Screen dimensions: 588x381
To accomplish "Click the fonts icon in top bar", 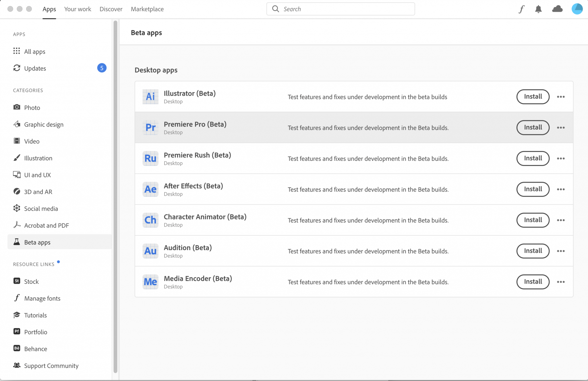I will (521, 9).
